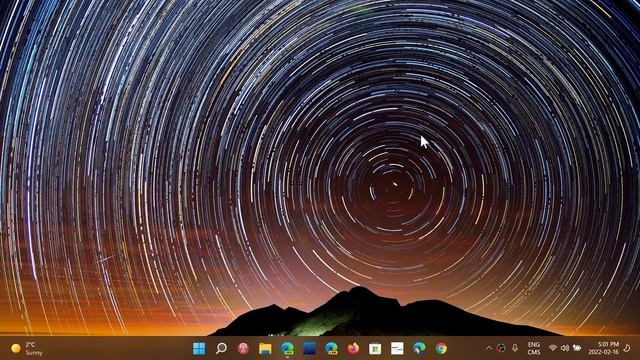Click the battery status icon

pyautogui.click(x=577, y=348)
